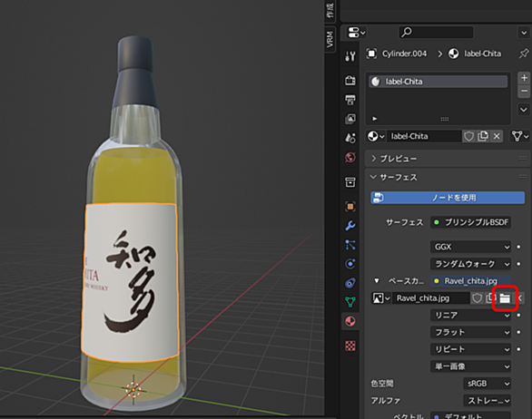Open the editor type dropdown

click(x=356, y=33)
